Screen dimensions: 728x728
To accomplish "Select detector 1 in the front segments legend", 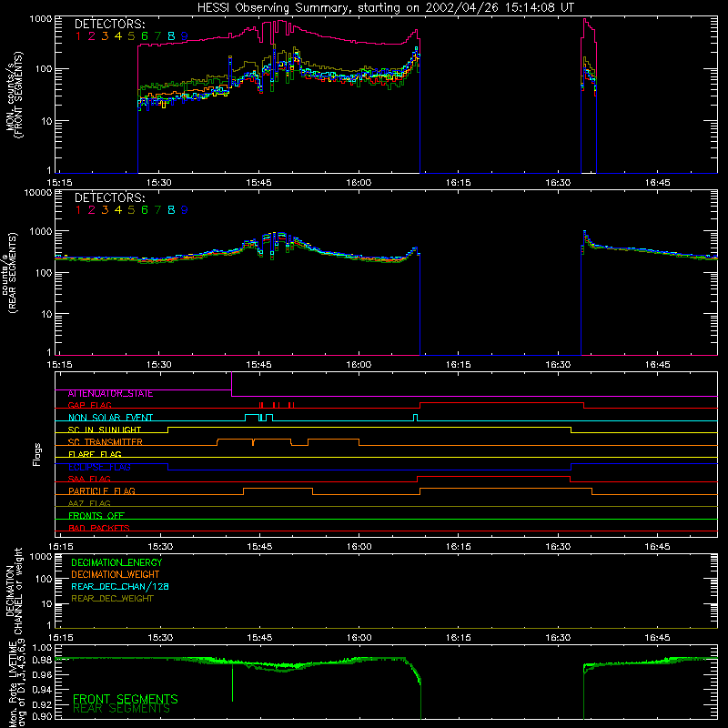I will pos(78,36).
